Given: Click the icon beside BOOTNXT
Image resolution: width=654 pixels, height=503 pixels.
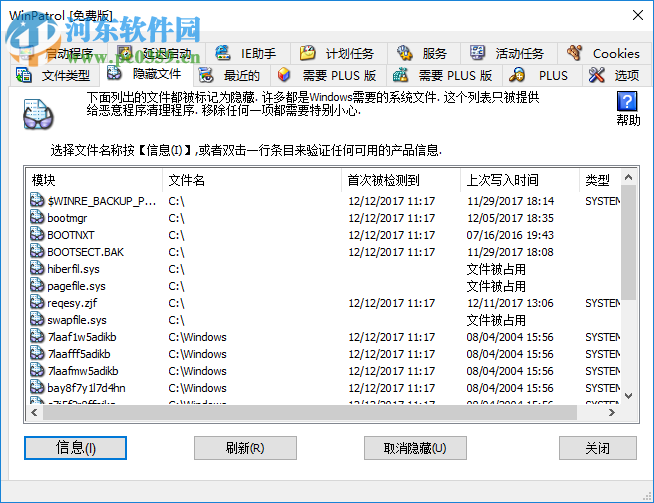Looking at the screenshot, I should [x=37, y=234].
